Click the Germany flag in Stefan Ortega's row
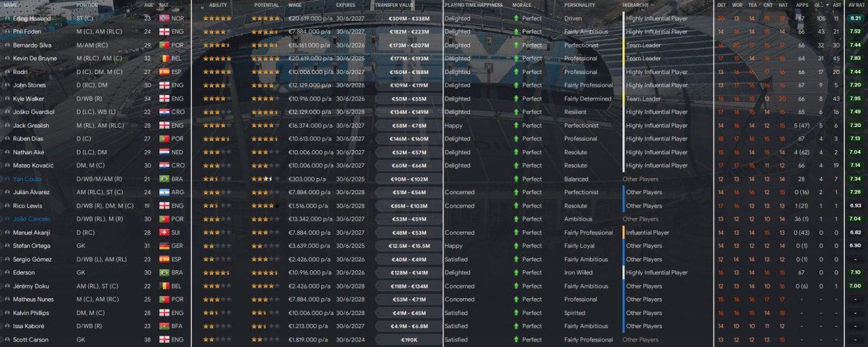 (x=164, y=246)
